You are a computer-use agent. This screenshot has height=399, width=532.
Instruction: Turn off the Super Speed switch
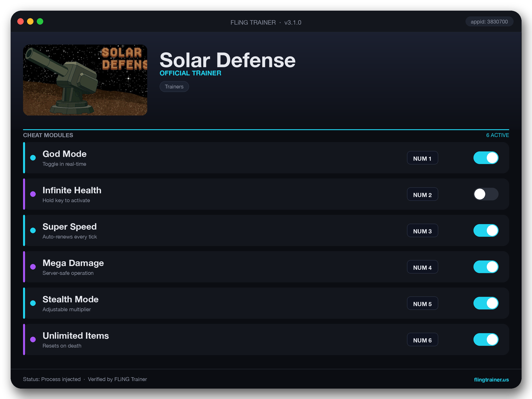[486, 230]
